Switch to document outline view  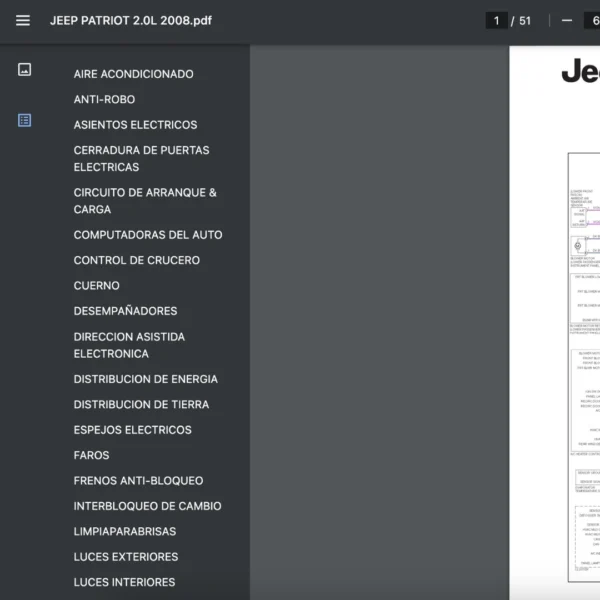(24, 120)
